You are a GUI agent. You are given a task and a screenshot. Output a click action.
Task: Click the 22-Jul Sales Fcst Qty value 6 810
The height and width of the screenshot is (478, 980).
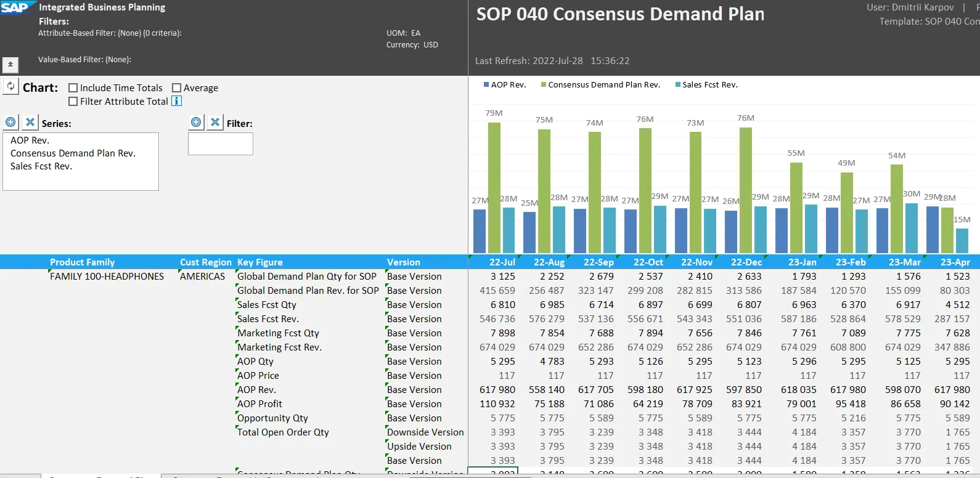click(503, 305)
